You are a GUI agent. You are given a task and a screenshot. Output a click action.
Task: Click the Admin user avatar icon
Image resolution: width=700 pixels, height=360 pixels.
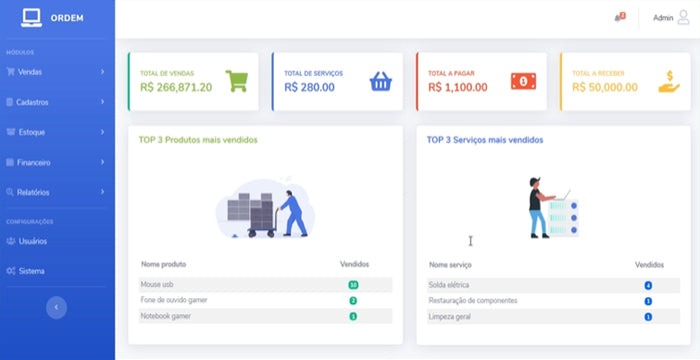point(683,17)
